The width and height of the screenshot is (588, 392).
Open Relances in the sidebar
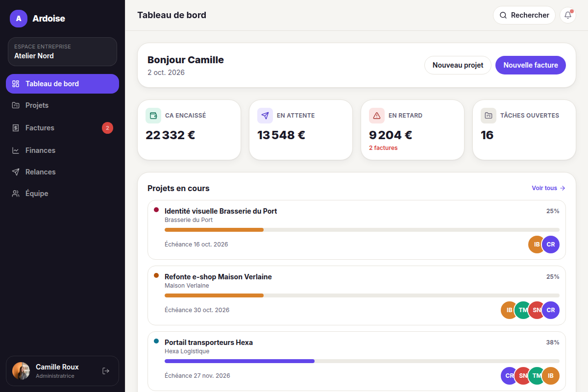[62, 172]
